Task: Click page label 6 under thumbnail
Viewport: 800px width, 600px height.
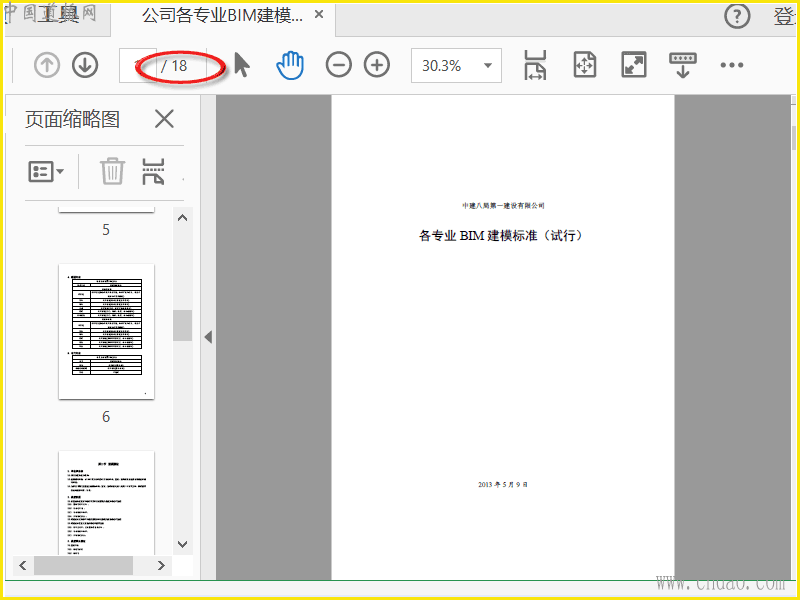Action: pyautogui.click(x=106, y=417)
